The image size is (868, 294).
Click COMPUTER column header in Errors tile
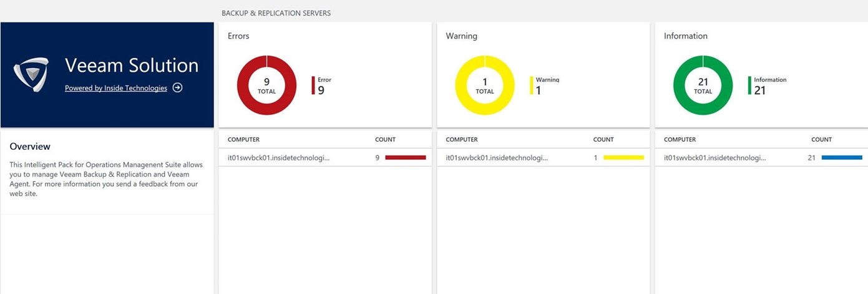click(243, 140)
